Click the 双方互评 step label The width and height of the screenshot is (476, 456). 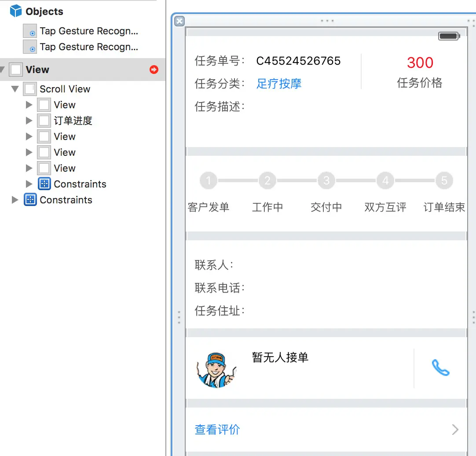coord(385,207)
